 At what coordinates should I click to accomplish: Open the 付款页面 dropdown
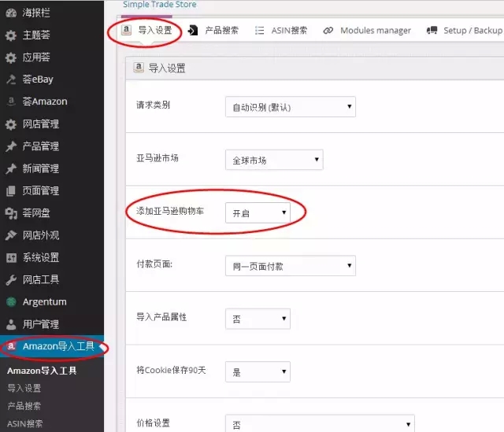(x=290, y=266)
